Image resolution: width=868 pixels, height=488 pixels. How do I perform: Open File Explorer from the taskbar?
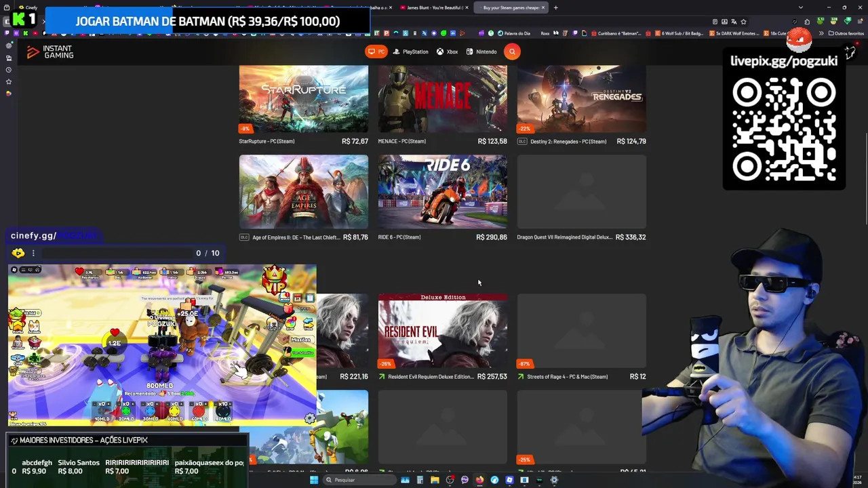435,480
